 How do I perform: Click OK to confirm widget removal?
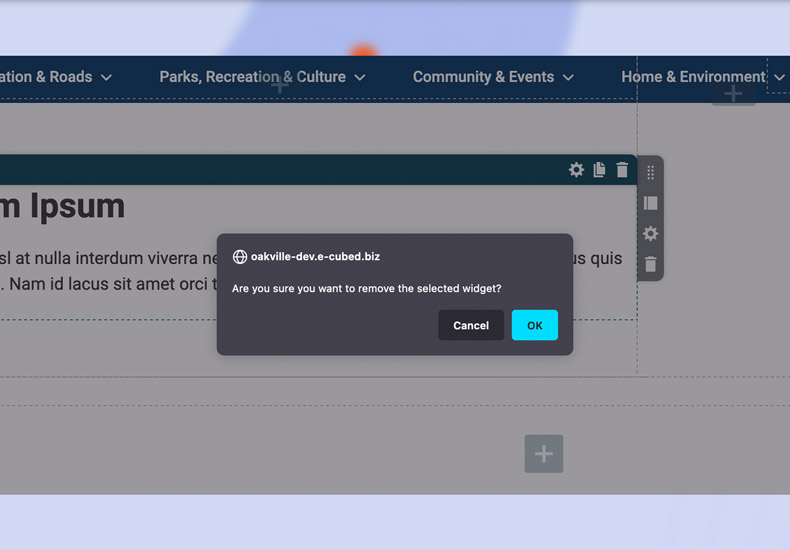[x=534, y=325]
